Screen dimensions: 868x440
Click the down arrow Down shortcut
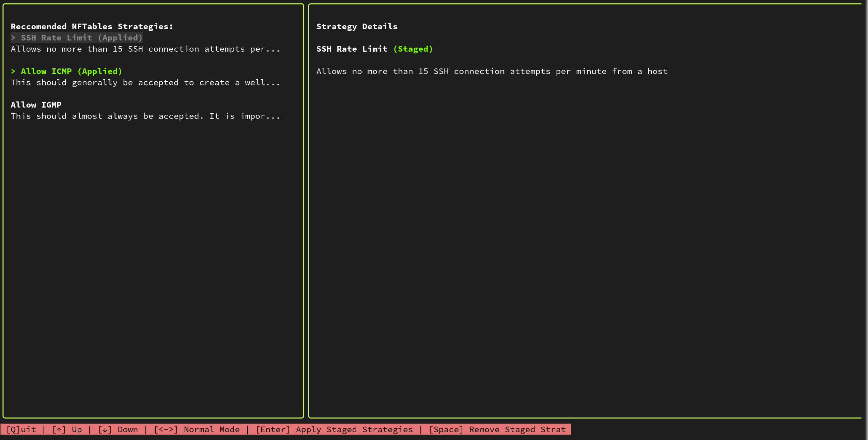pyautogui.click(x=118, y=429)
